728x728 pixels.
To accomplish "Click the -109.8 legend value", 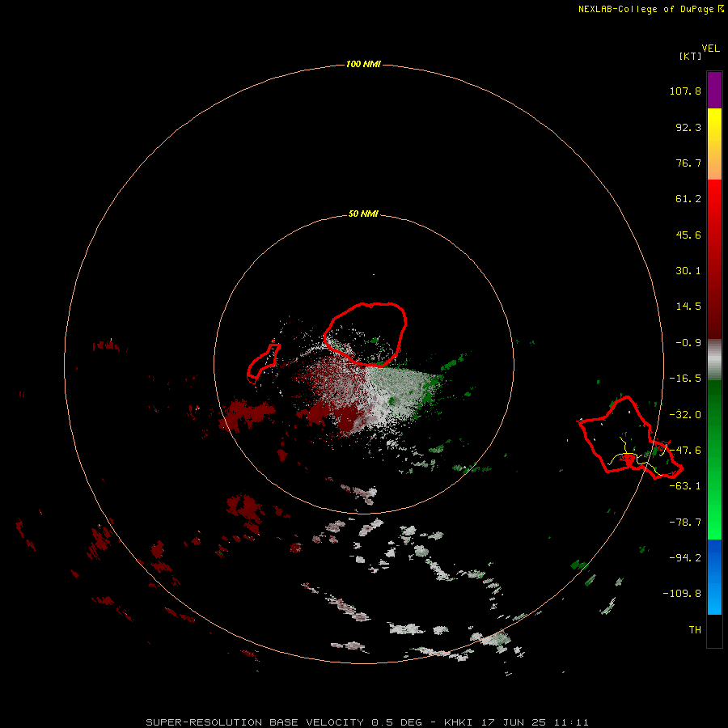I will 682,594.
